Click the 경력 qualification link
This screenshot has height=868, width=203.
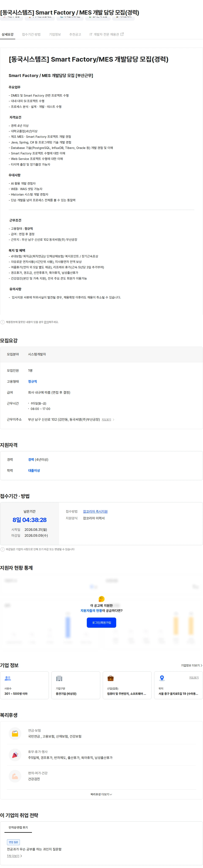(31, 460)
